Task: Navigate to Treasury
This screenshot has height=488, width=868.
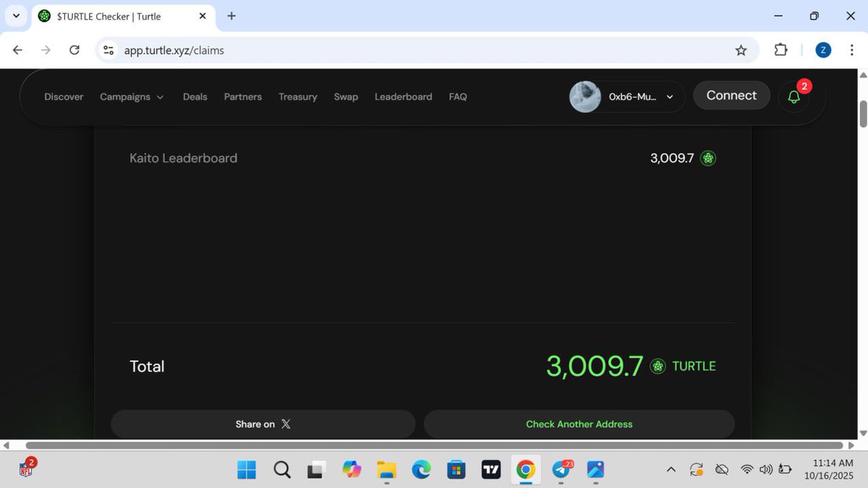Action: (x=298, y=96)
